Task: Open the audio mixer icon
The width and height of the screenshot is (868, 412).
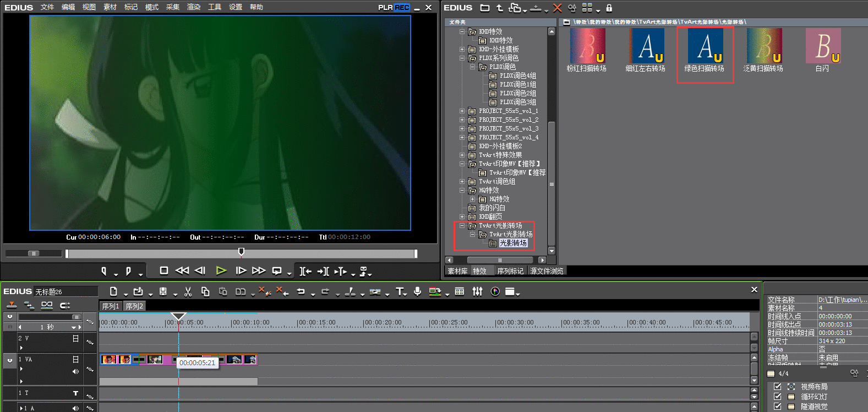Action: coord(477,291)
